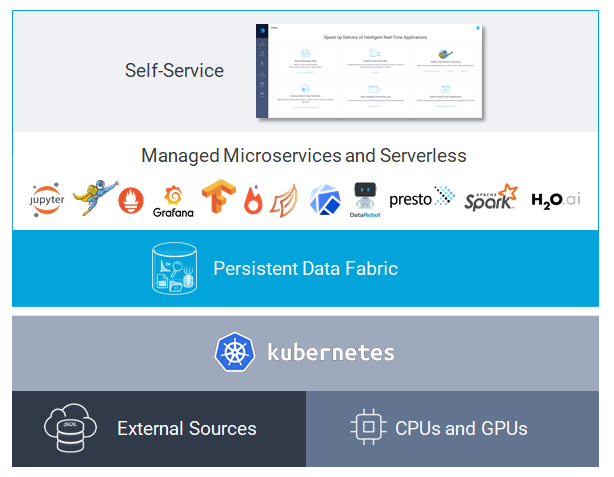
Task: Open the self-service dashboard screenshot thumbnail
Action: coord(369,71)
